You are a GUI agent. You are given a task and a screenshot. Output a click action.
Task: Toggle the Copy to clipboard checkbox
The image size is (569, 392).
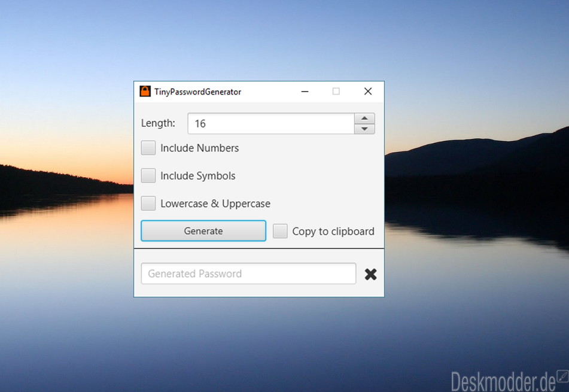[x=280, y=231]
